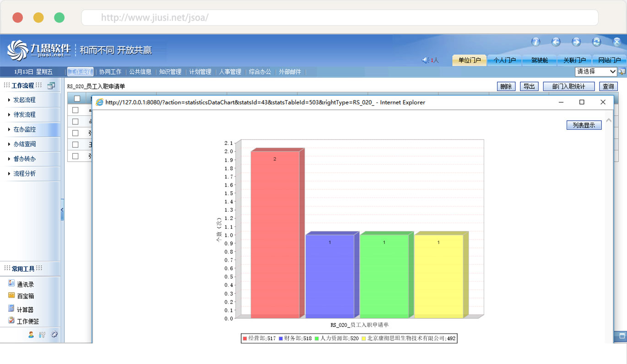Open 计算器 calculator tool
Screen dimensions: 627x364
[x=25, y=310]
